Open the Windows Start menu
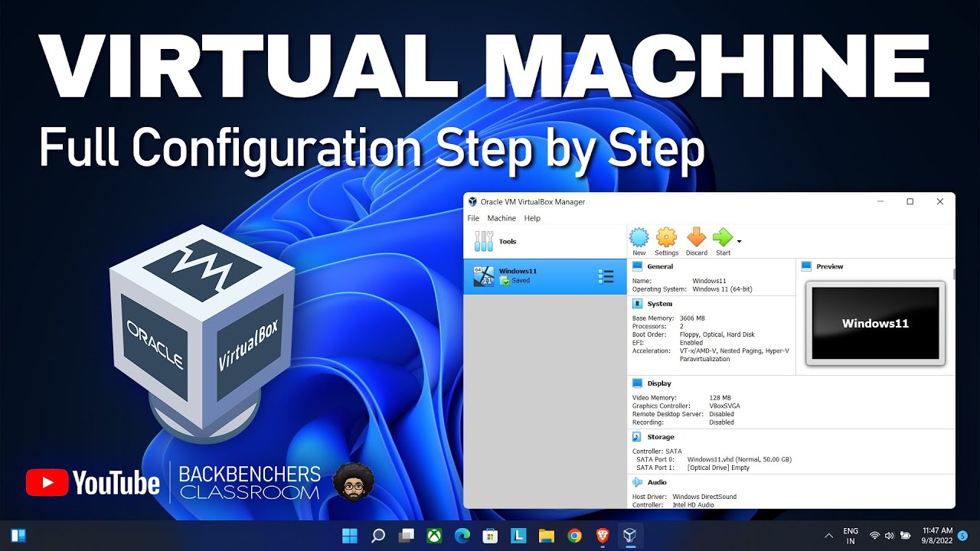 349,536
